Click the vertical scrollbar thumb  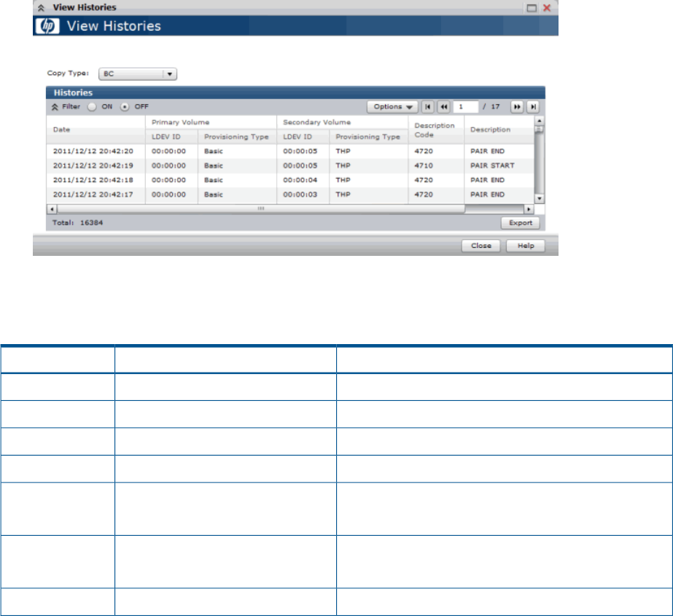point(540,129)
